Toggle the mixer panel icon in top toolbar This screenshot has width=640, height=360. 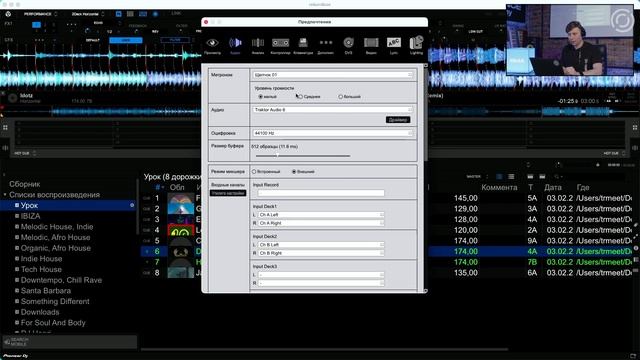[x=130, y=14]
